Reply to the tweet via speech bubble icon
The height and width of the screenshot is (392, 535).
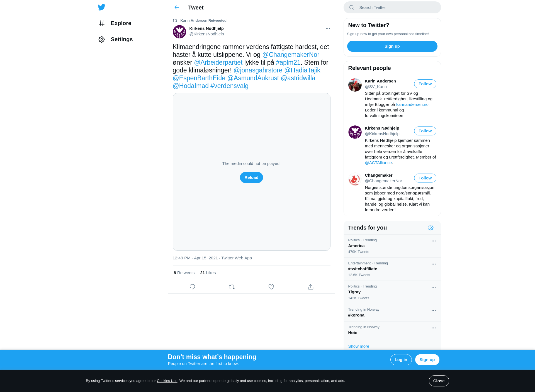192,287
